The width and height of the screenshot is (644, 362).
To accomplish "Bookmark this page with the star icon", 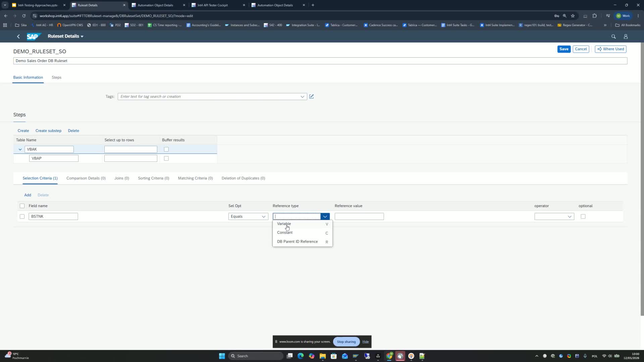I will click(x=573, y=16).
